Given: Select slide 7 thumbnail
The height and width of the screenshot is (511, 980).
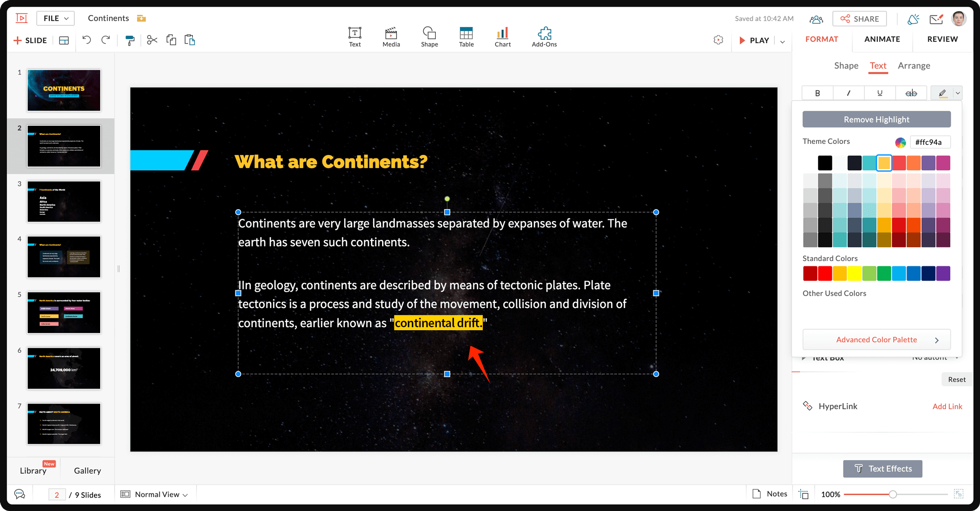Looking at the screenshot, I should pos(64,424).
